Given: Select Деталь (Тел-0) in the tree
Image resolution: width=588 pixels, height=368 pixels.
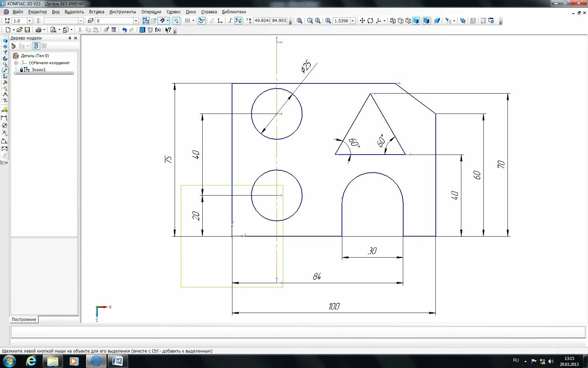Looking at the screenshot, I should point(35,55).
